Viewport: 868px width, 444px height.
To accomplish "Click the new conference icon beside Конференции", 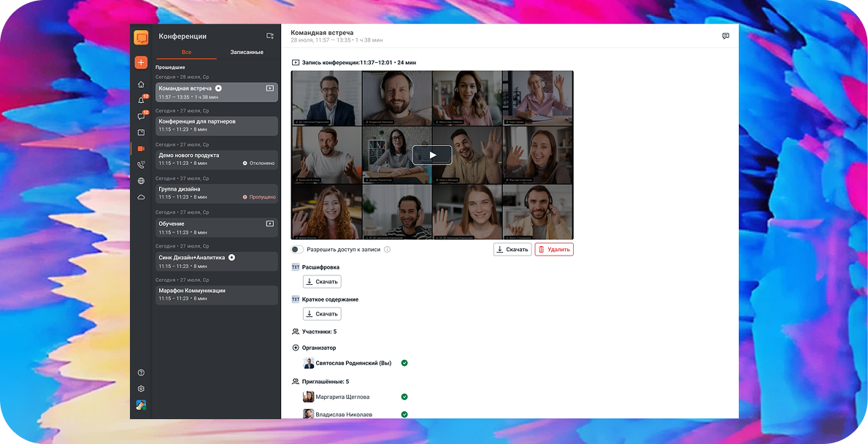I will (x=269, y=36).
